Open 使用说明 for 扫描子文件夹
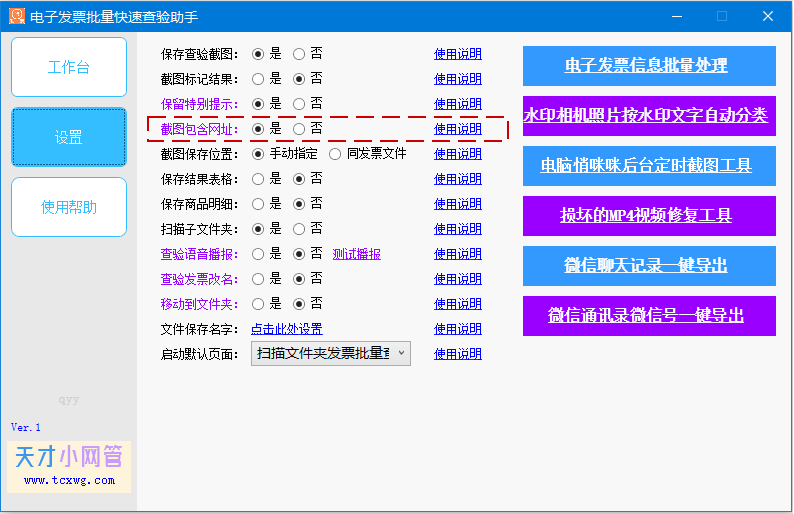The height and width of the screenshot is (514, 794). (x=458, y=229)
